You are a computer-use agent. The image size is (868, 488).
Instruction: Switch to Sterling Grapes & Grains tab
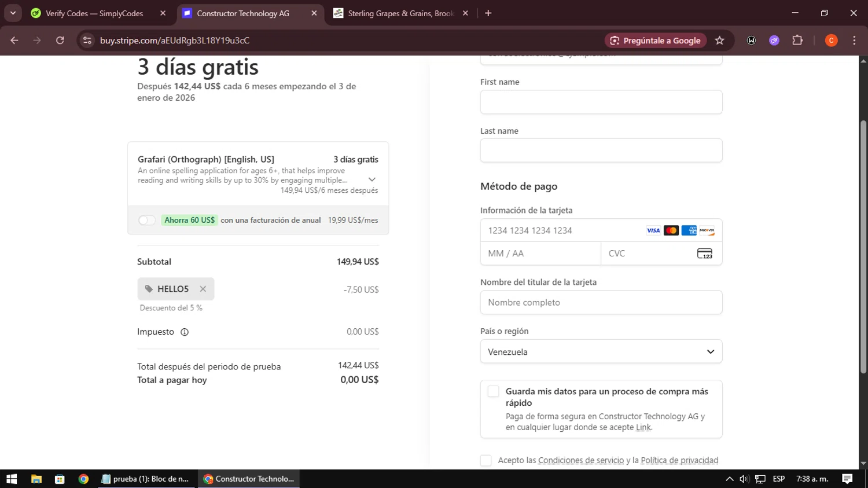[400, 13]
